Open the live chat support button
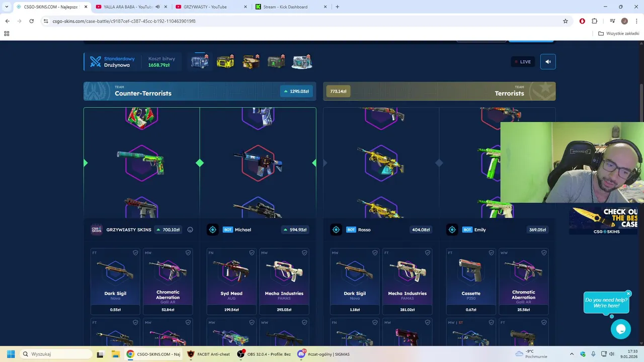Viewport: 644px width, 362px height. 621,329
